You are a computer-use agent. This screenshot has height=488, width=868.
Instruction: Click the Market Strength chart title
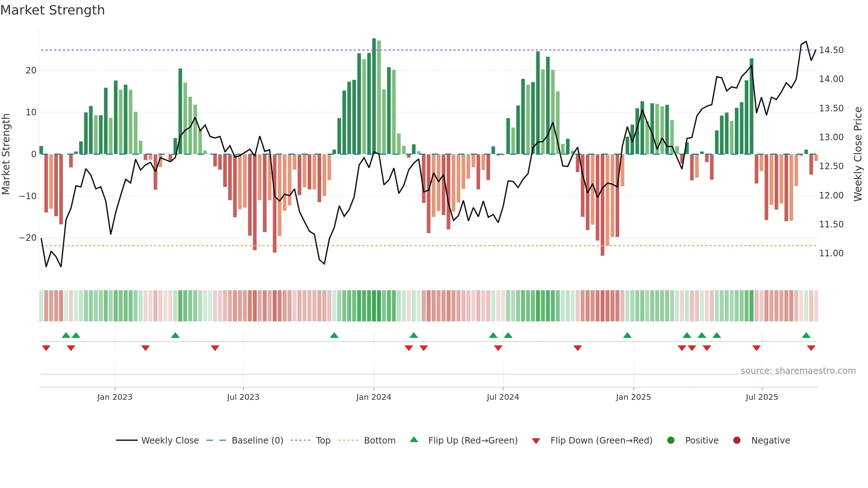pos(52,10)
